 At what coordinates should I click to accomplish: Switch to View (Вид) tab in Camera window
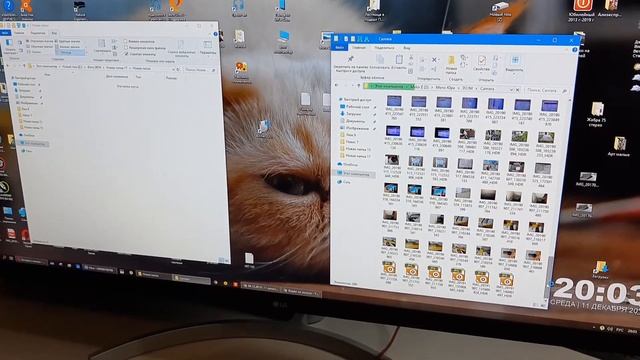point(407,48)
